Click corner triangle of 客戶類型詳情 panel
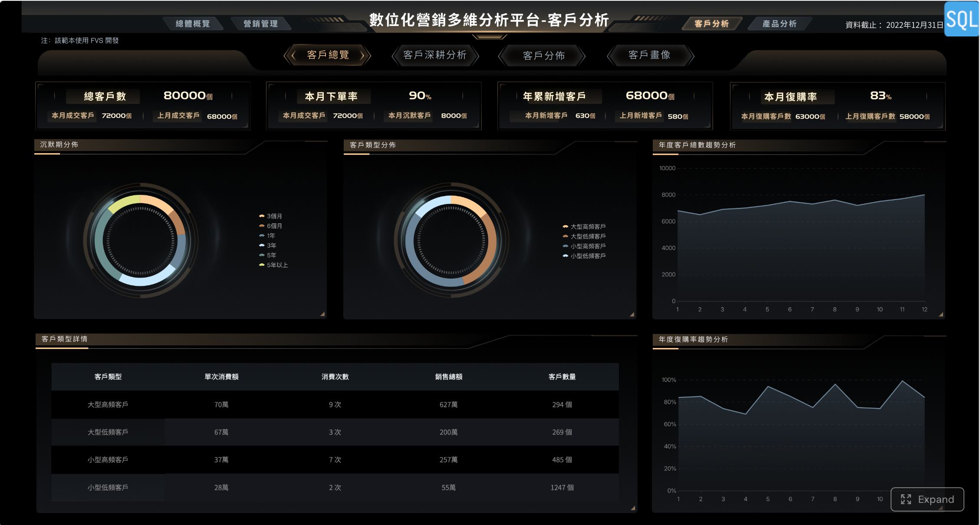The image size is (980, 525). coord(633,508)
